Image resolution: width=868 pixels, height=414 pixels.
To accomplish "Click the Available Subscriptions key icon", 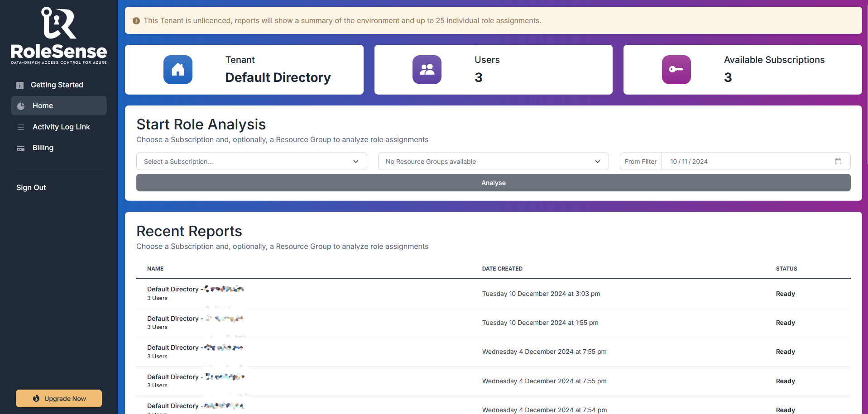I will click(x=676, y=70).
